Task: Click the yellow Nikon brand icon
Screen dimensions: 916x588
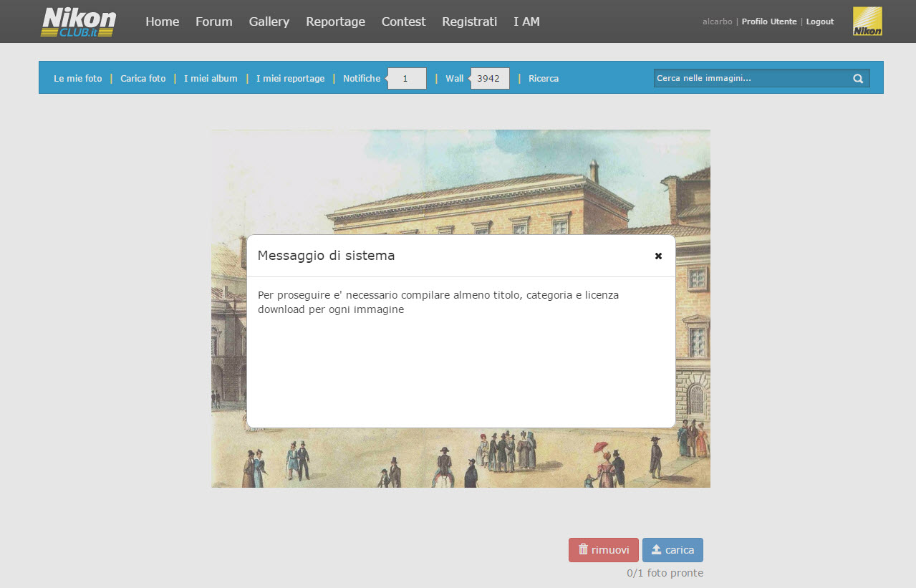Action: click(x=867, y=21)
